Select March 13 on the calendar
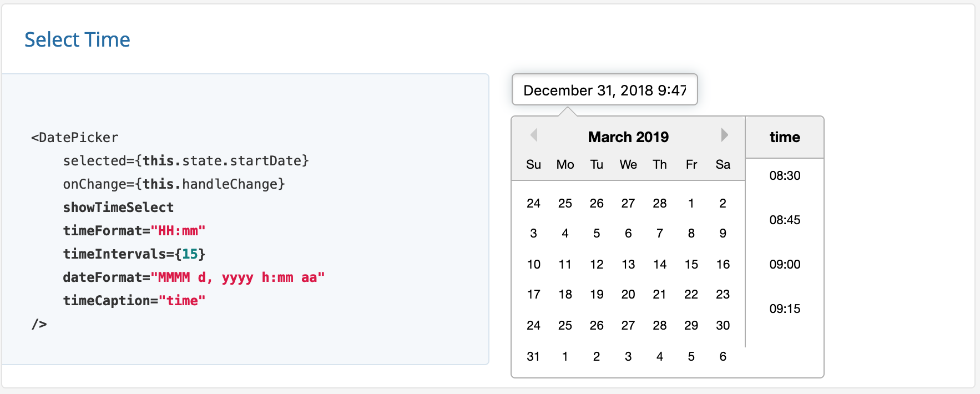980x394 pixels. (628, 264)
